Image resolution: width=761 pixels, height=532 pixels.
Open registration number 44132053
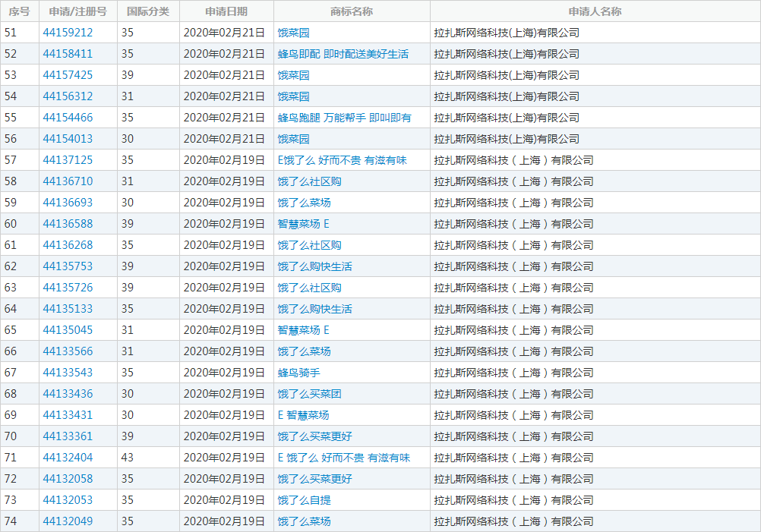(68, 500)
